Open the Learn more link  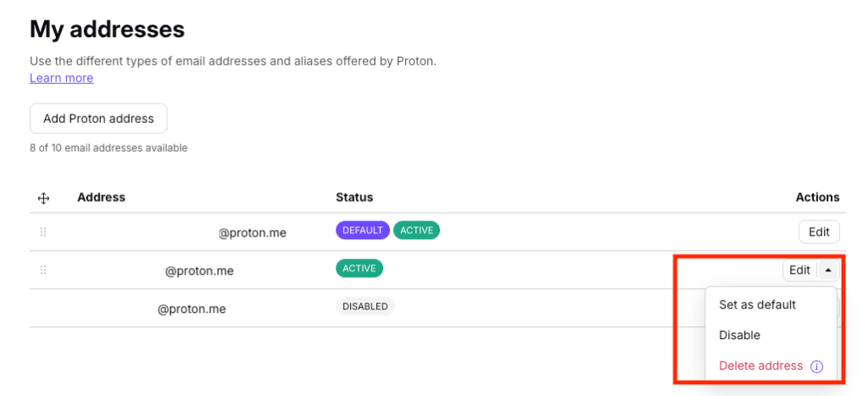[x=61, y=78]
